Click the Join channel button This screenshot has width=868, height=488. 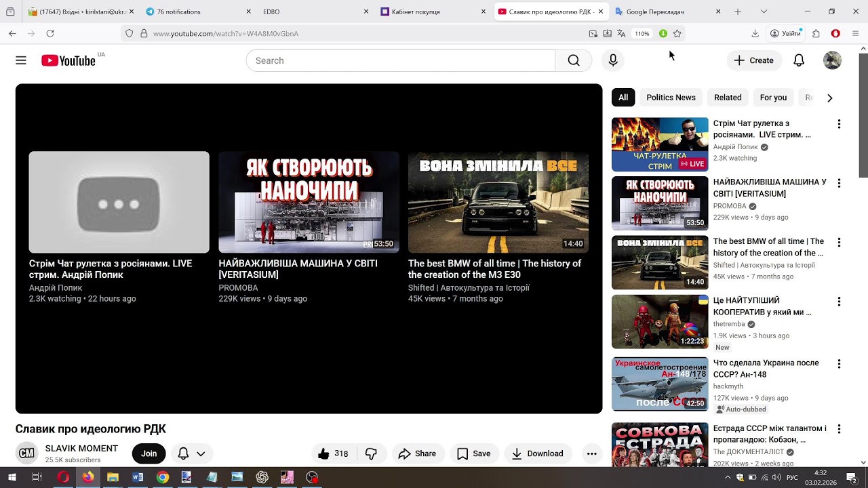click(x=149, y=453)
